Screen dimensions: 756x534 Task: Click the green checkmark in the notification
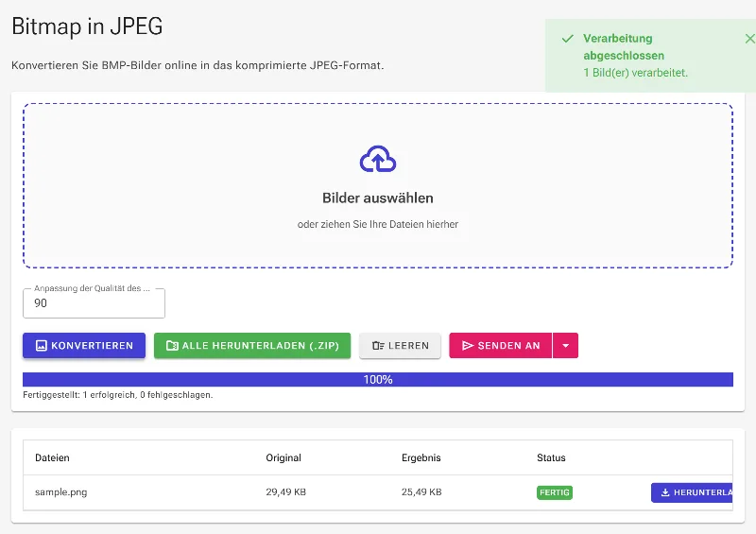point(568,39)
